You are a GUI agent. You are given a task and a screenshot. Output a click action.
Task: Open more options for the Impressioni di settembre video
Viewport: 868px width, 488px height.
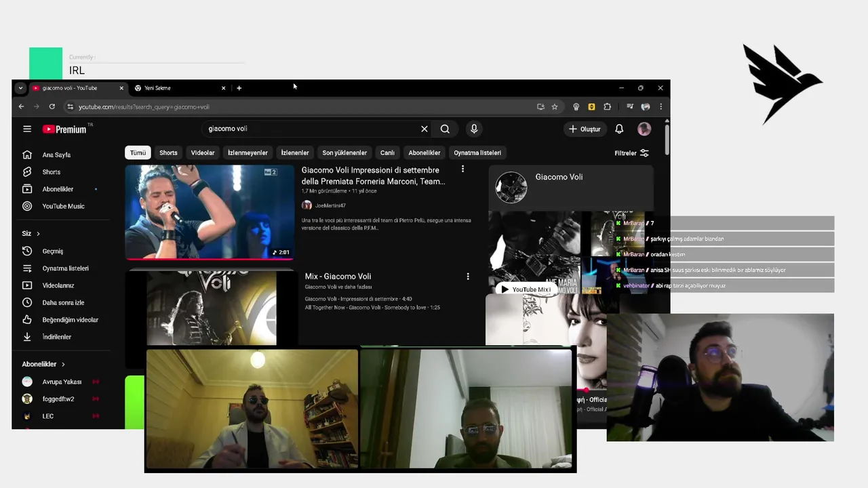pyautogui.click(x=462, y=169)
